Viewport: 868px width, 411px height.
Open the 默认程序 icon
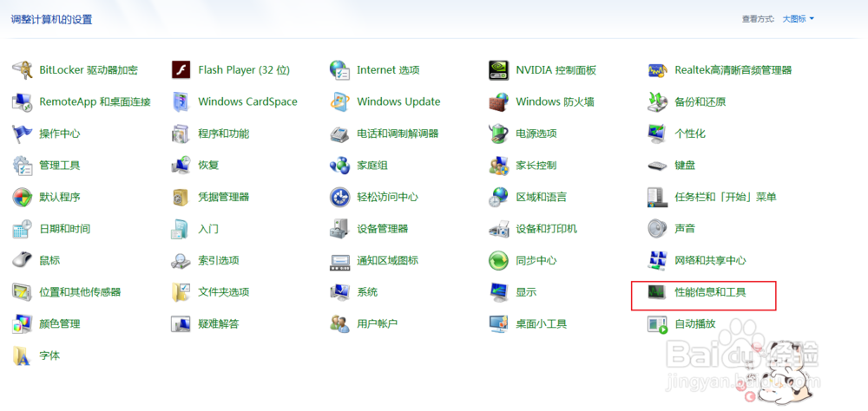tap(23, 197)
